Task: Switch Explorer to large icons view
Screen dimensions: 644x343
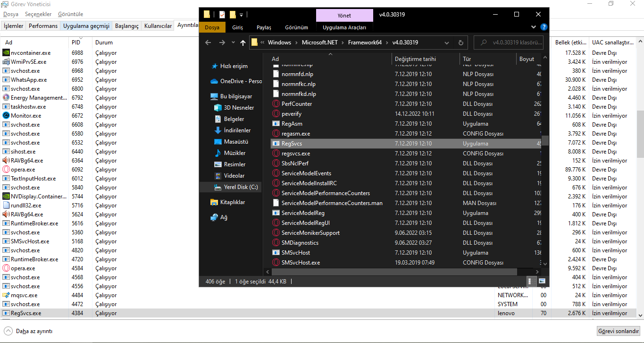Action: [542, 282]
